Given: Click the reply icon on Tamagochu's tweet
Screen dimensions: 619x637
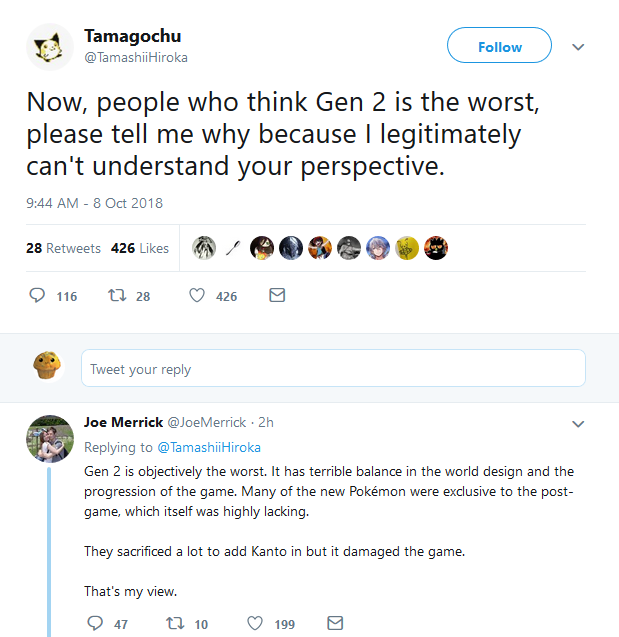Looking at the screenshot, I should tap(39, 296).
